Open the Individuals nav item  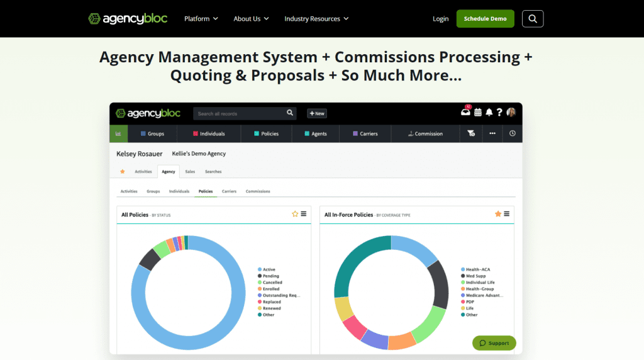[209, 133]
